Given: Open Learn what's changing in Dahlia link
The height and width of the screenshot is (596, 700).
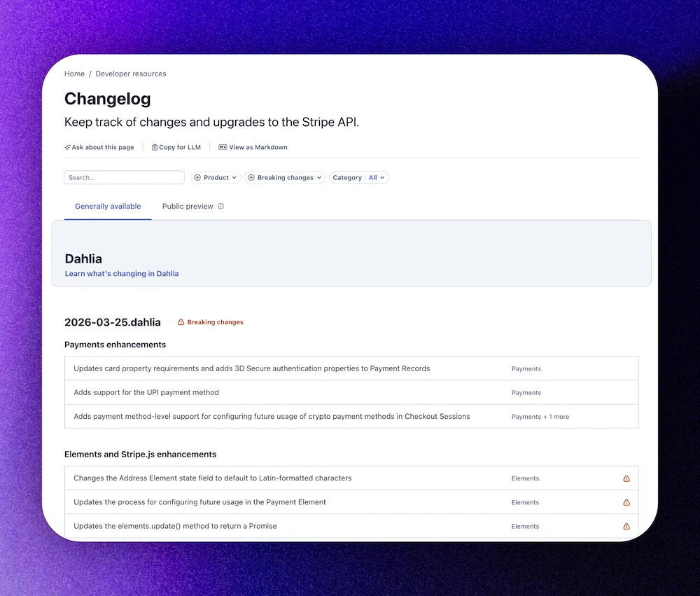Looking at the screenshot, I should click(122, 273).
